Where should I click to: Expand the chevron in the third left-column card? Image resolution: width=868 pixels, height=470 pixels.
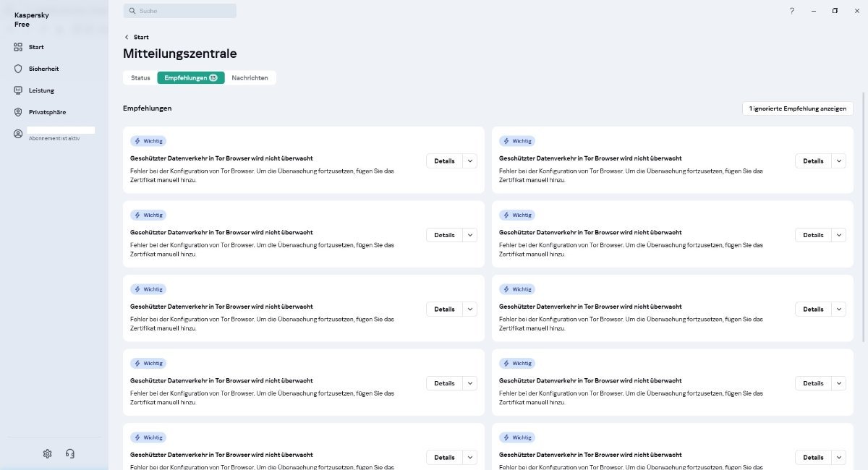pos(470,309)
